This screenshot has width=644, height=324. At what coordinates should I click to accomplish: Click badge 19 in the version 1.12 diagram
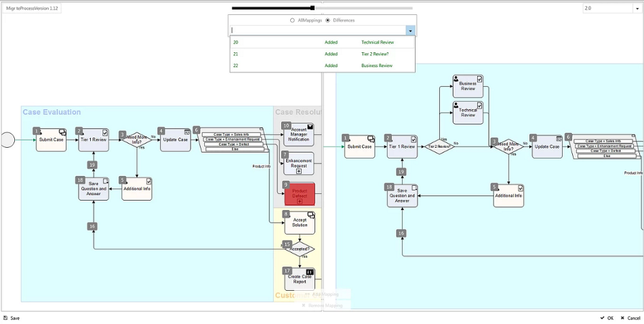coord(92,165)
